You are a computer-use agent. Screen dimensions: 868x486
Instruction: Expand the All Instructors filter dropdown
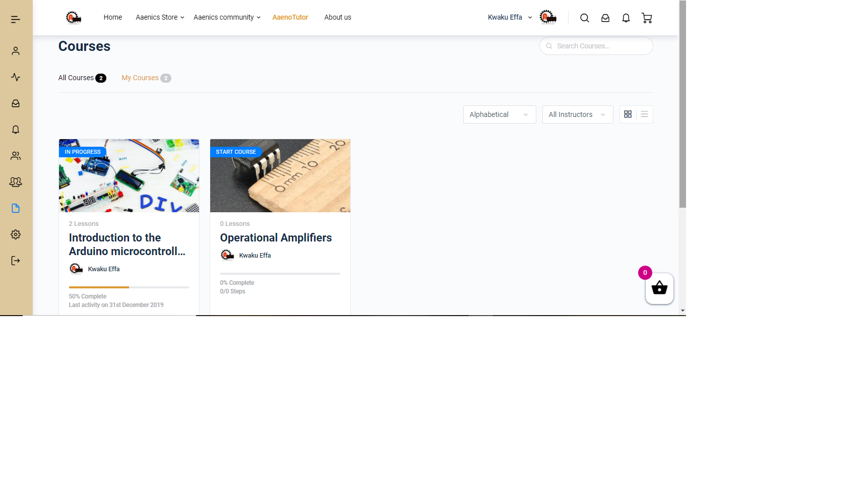coord(577,114)
